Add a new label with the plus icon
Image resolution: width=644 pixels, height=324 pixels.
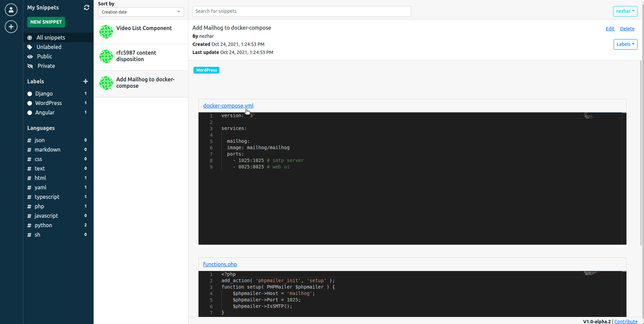(x=86, y=81)
